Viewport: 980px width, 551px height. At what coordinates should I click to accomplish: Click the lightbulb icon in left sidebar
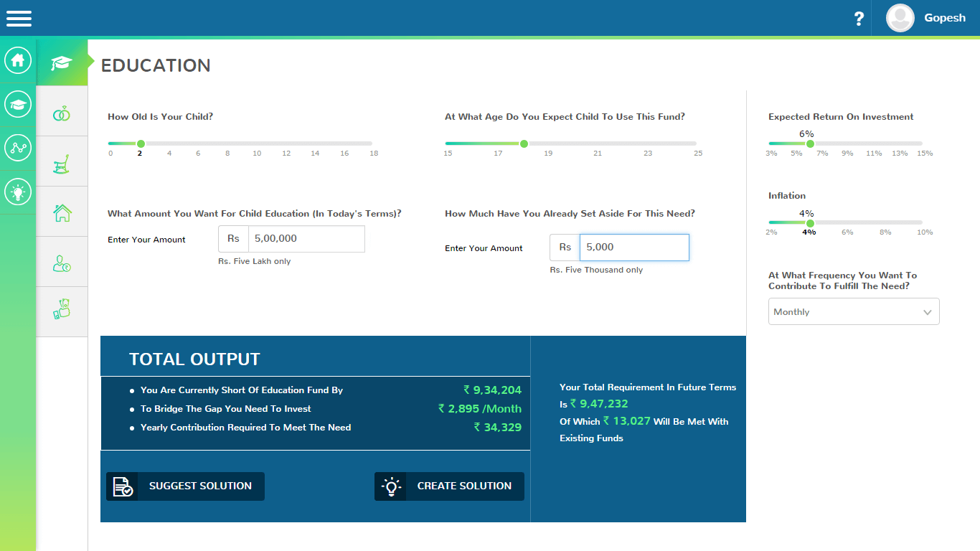coord(18,192)
